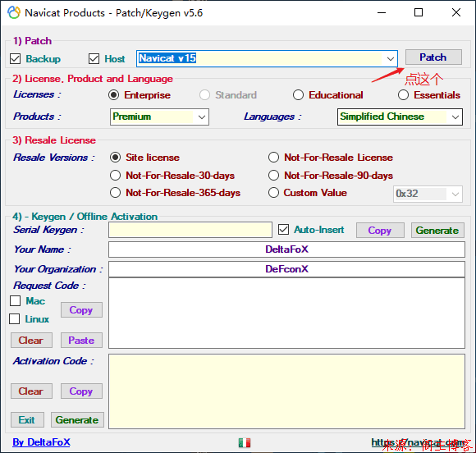Click Generate button for Activation Code
Screen dimensions: 476x453
pos(77,419)
